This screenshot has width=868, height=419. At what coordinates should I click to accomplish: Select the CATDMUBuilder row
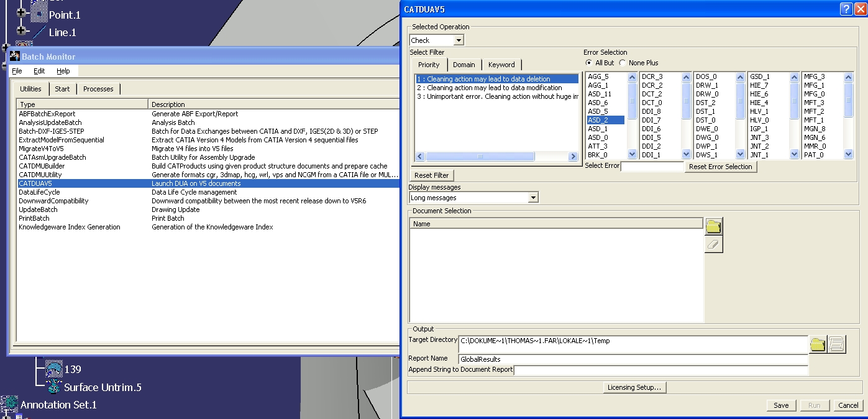(208, 166)
